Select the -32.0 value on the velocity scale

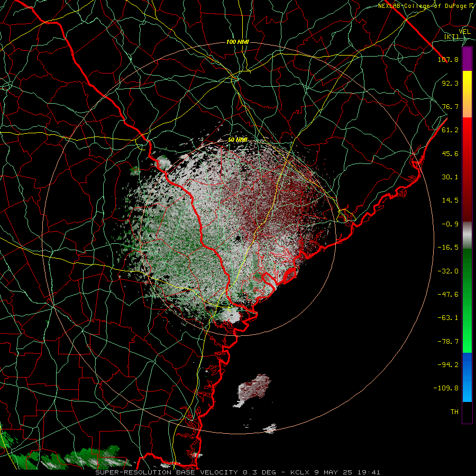click(x=448, y=271)
